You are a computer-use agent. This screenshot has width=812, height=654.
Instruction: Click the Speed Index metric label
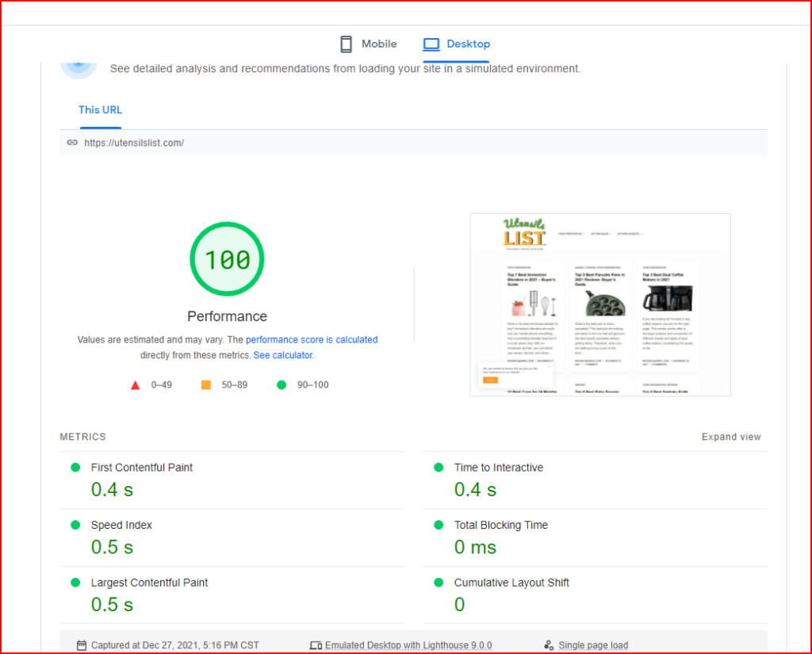tap(121, 525)
